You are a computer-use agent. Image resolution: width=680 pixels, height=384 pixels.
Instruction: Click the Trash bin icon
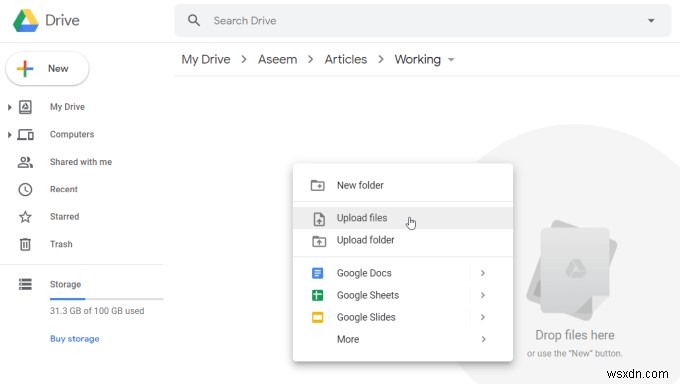click(25, 244)
